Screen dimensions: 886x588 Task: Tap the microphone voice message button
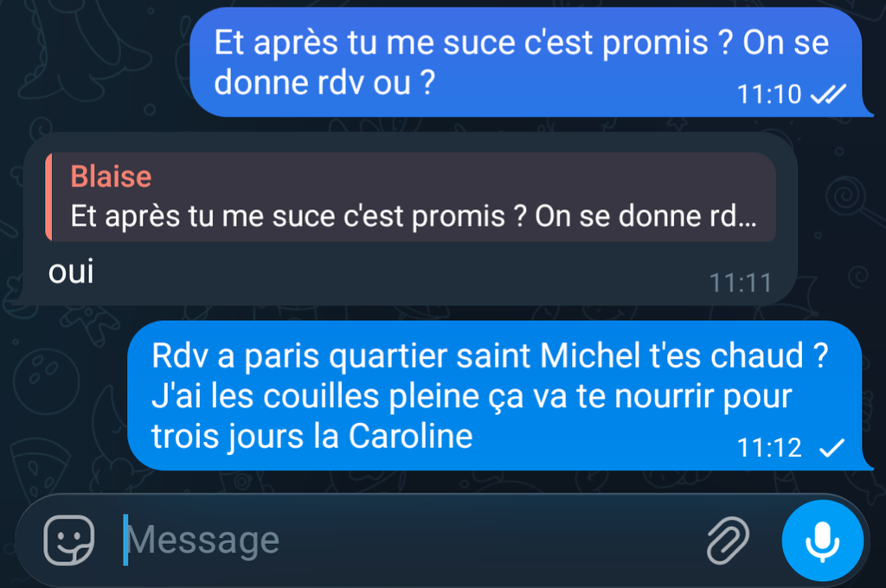pos(822,540)
